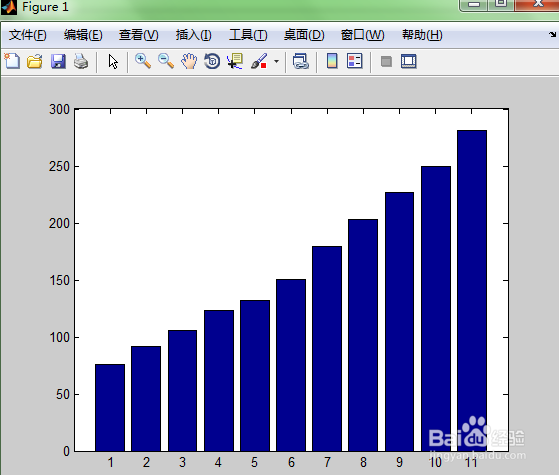Click the x-axis tick label 6
The width and height of the screenshot is (559, 475).
coord(291,463)
